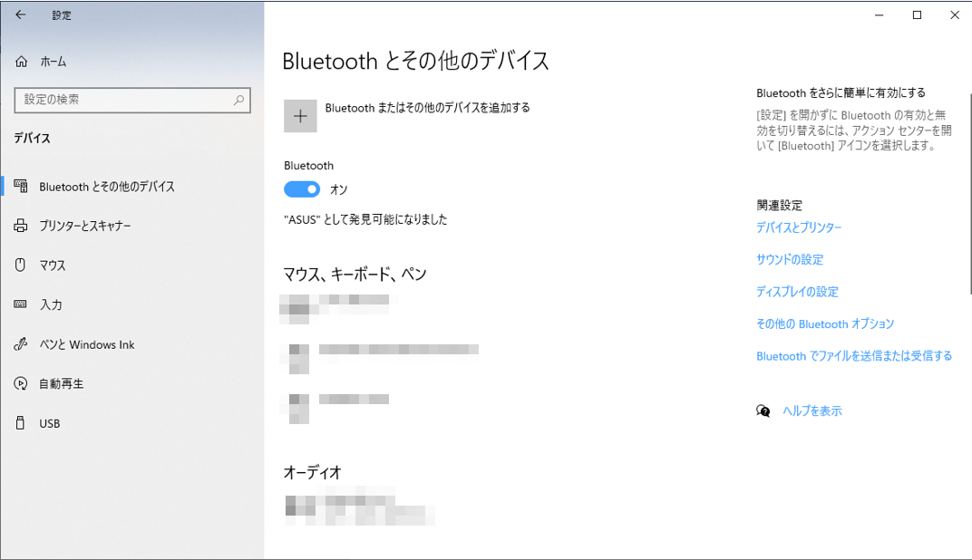Click the Bluetooth とその他のデバイス page heading

click(x=416, y=61)
